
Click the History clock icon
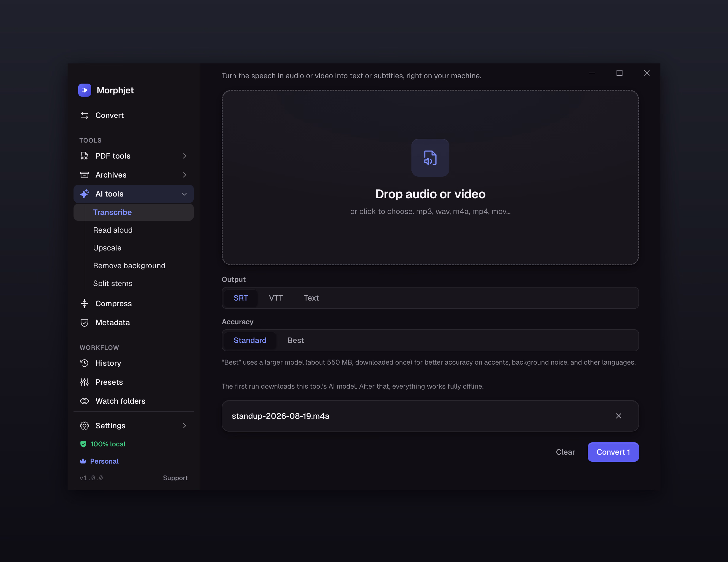click(84, 363)
